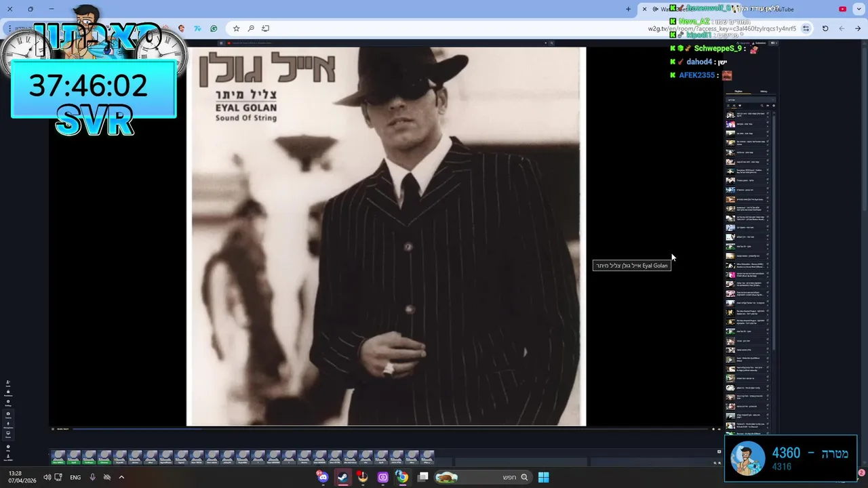Click the profile avatar extension icon
The image size is (868, 488).
click(x=181, y=28)
